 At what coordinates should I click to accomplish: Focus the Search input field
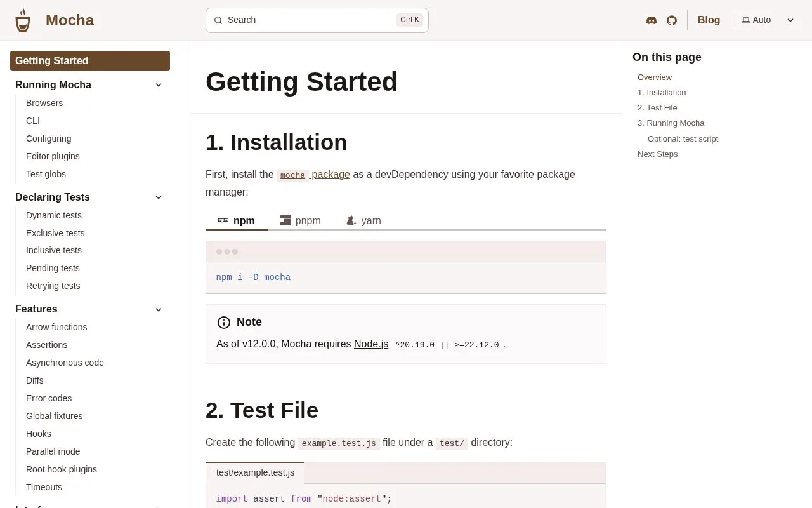click(317, 20)
